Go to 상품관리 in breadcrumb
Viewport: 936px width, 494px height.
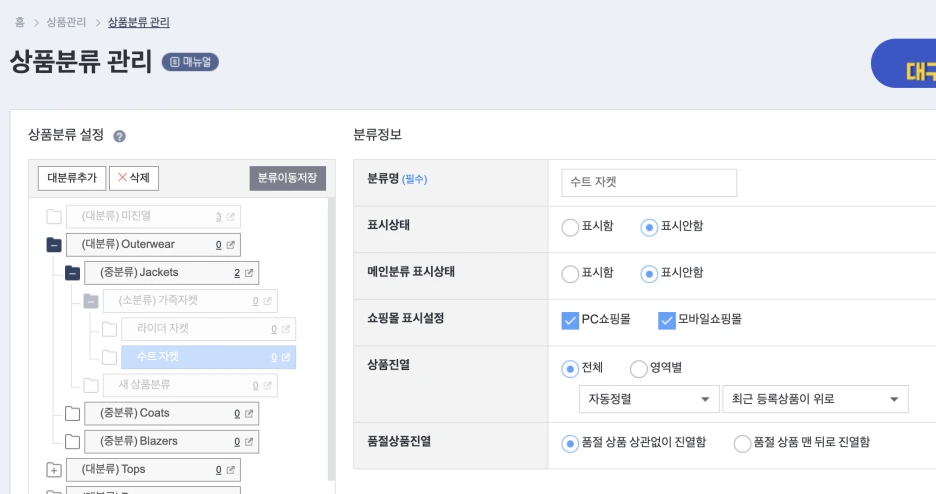(x=66, y=21)
